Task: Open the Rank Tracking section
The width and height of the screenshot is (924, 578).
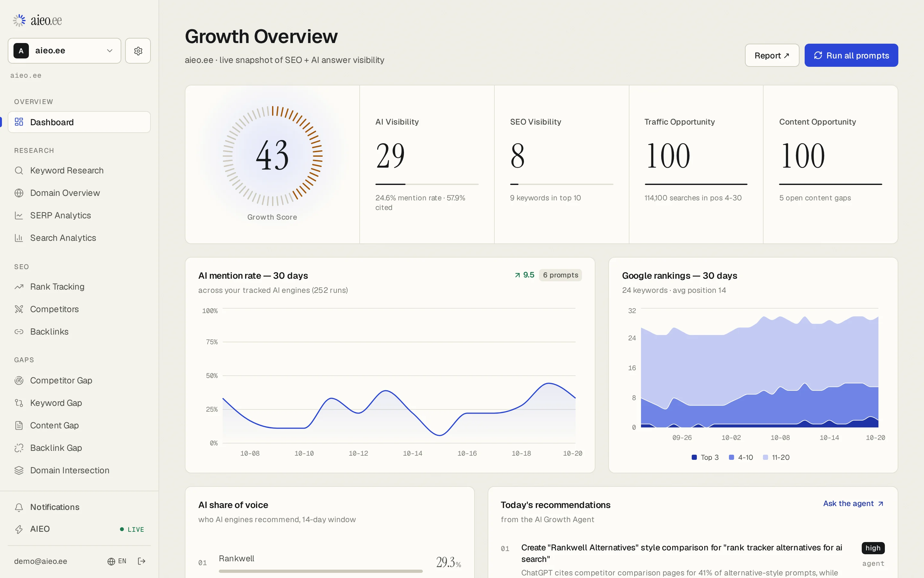Action: [x=79, y=287]
